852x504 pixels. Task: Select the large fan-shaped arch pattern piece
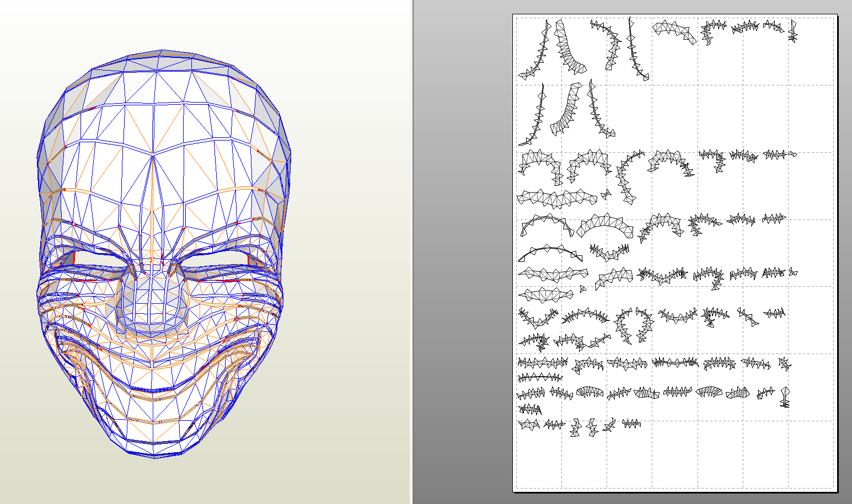(x=605, y=226)
